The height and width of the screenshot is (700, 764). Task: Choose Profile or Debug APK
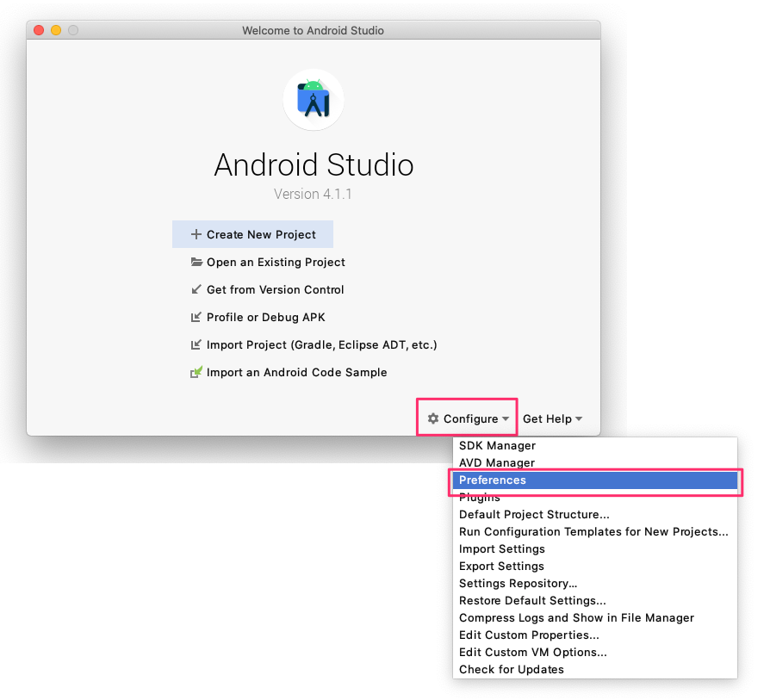pyautogui.click(x=258, y=317)
